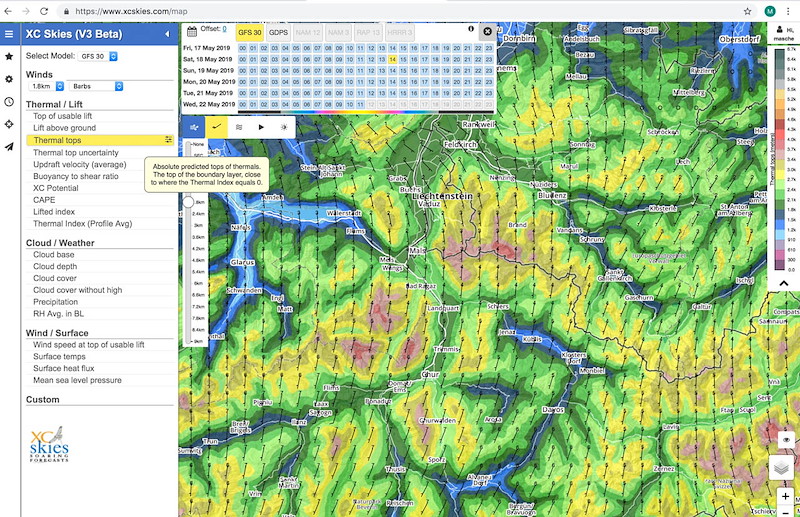Select hour 11 on Wed, 22 May 2019
Viewport: 800px width, 517px height.
pyautogui.click(x=360, y=104)
